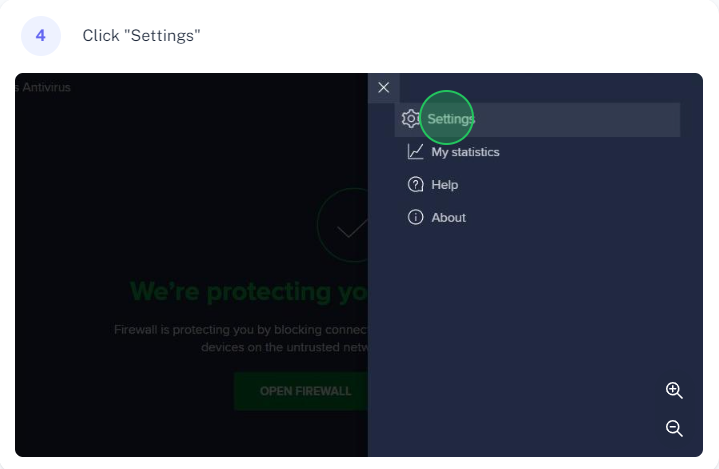719x469 pixels.
Task: Open the Settings menu entry
Action: [x=537, y=119]
